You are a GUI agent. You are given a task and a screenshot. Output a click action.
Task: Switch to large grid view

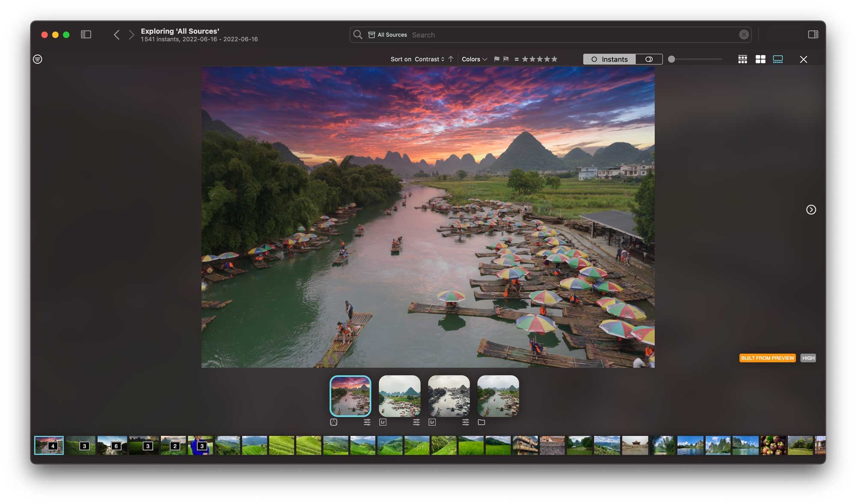[x=761, y=59]
